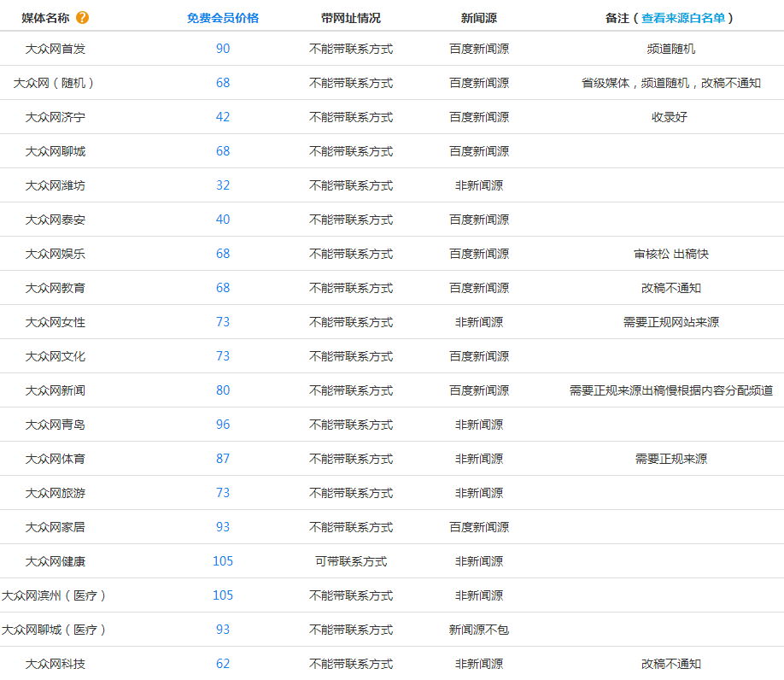784x680 pixels.
Task: Select the 大众网潍坊 media name
Action: pos(56,185)
